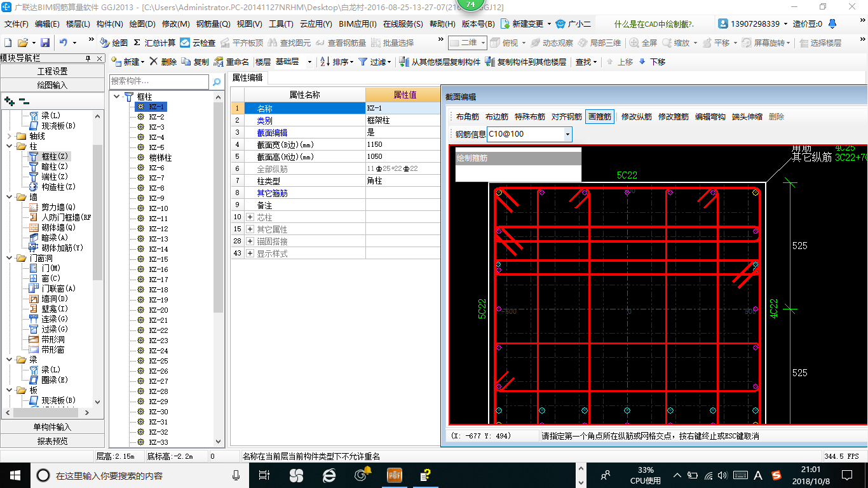Select KZ-5 in the component list
Screen dimensions: 868x488
[x=156, y=147]
